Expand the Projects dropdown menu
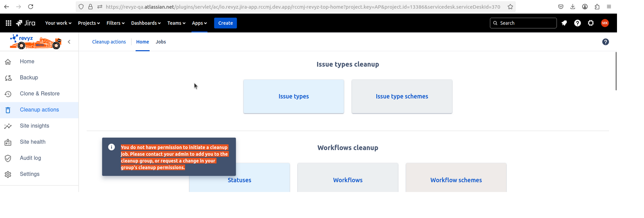This screenshot has height=218, width=644. click(88, 23)
